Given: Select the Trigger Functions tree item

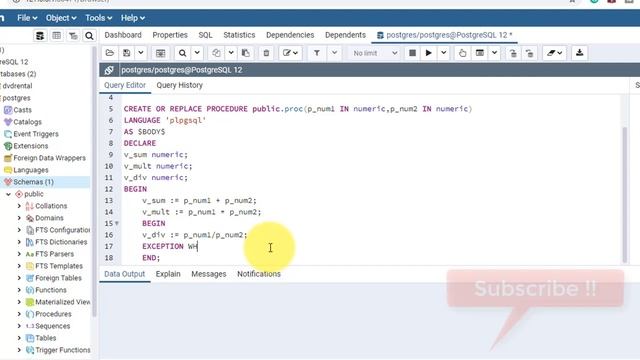Looking at the screenshot, I should click(62, 350).
